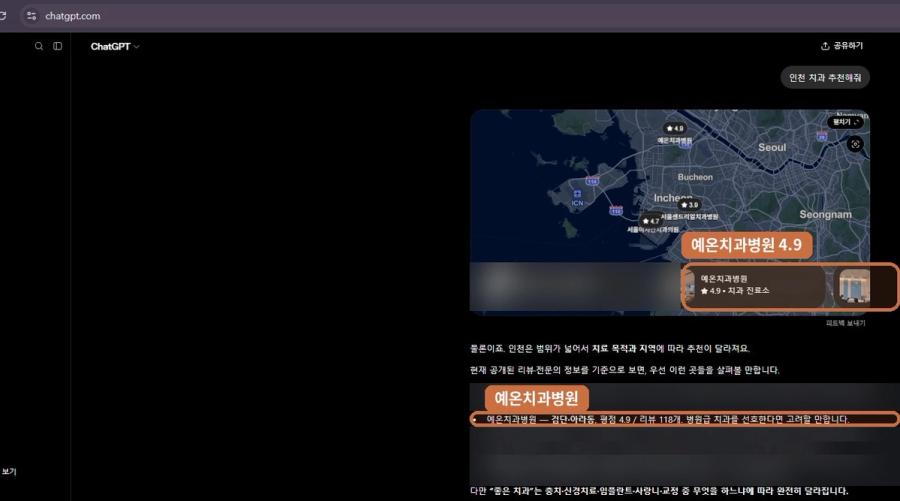Click the Seongnam label on map
Screen dimensions: 900x501
pos(825,215)
